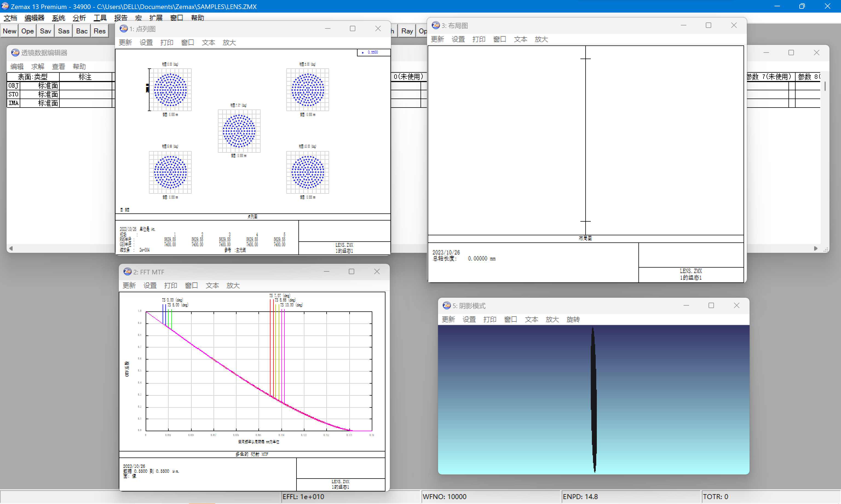Close the 阴影模式 window
This screenshot has width=841, height=504.
coord(736,305)
